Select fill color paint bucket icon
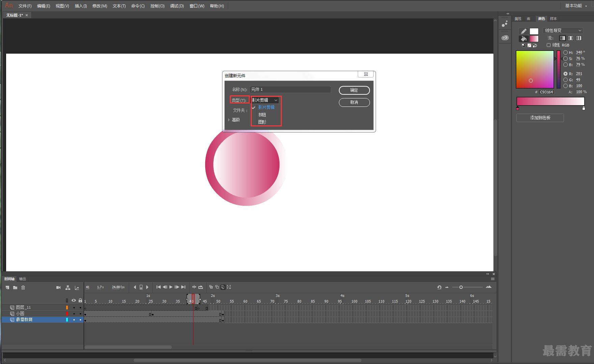Viewport: 594px width, 364px height. (x=523, y=39)
